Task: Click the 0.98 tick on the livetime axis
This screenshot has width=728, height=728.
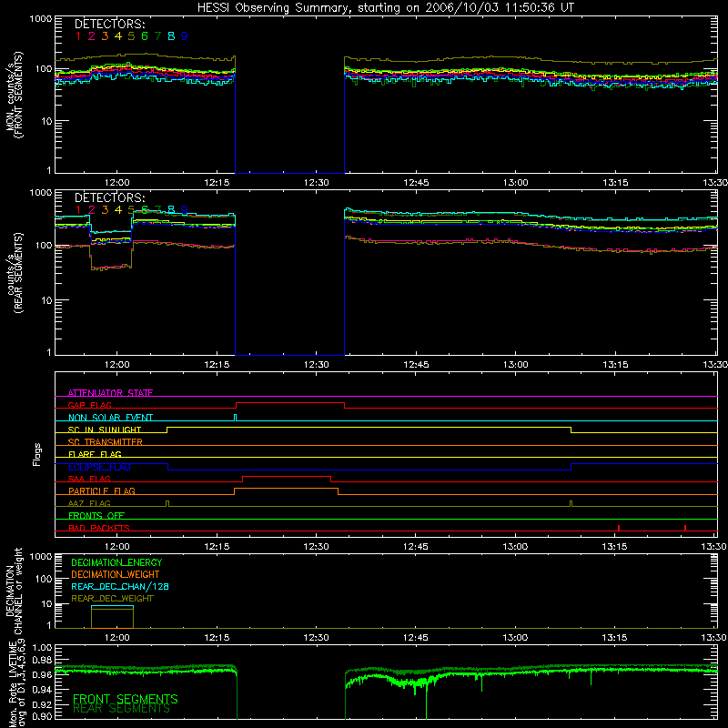Action: 42,661
